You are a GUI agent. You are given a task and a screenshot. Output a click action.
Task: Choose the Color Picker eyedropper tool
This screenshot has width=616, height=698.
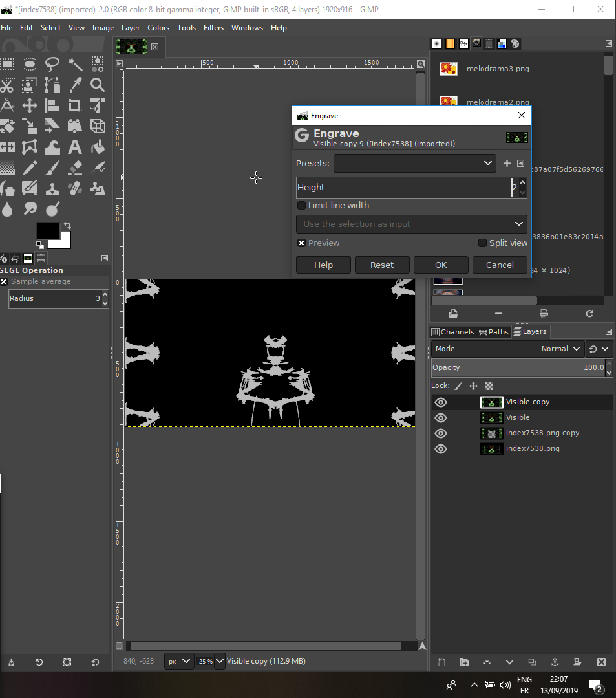coord(75,85)
